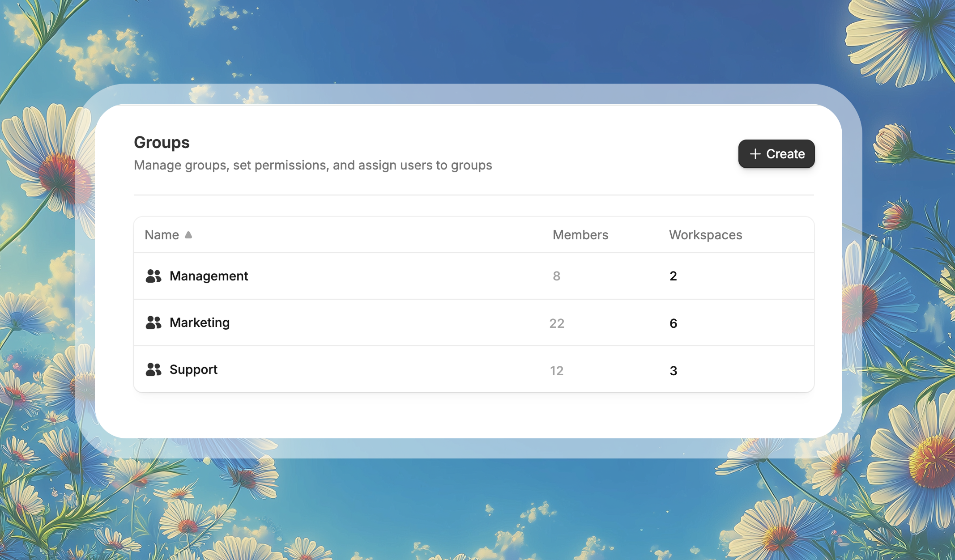The image size is (955, 560).
Task: Click the Groups page title
Action: [x=162, y=142]
